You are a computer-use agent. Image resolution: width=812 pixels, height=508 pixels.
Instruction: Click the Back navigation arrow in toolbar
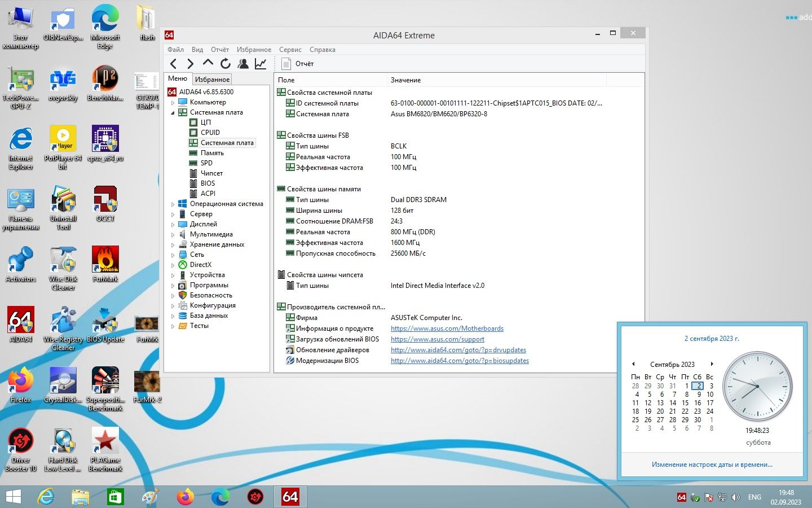(x=174, y=64)
